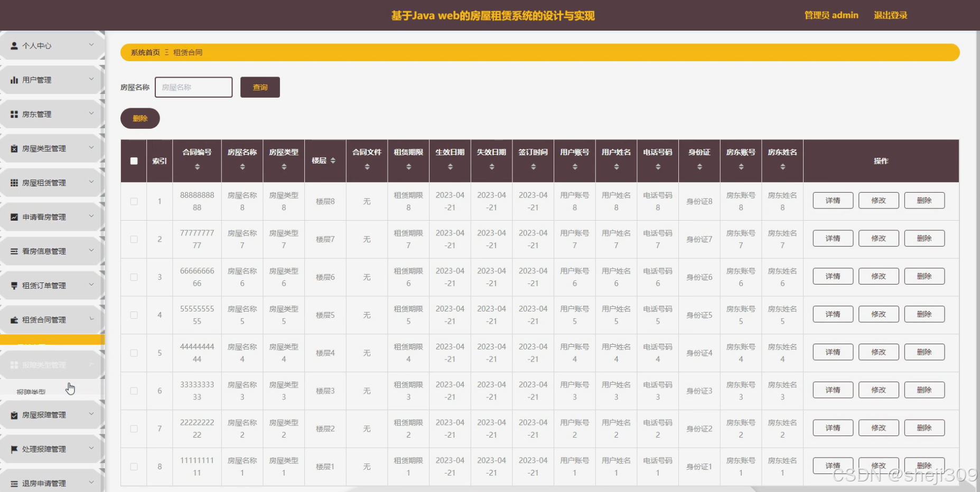980x492 pixels.
Task: Click the 房屋报障管理 sidebar icon
Action: point(13,414)
